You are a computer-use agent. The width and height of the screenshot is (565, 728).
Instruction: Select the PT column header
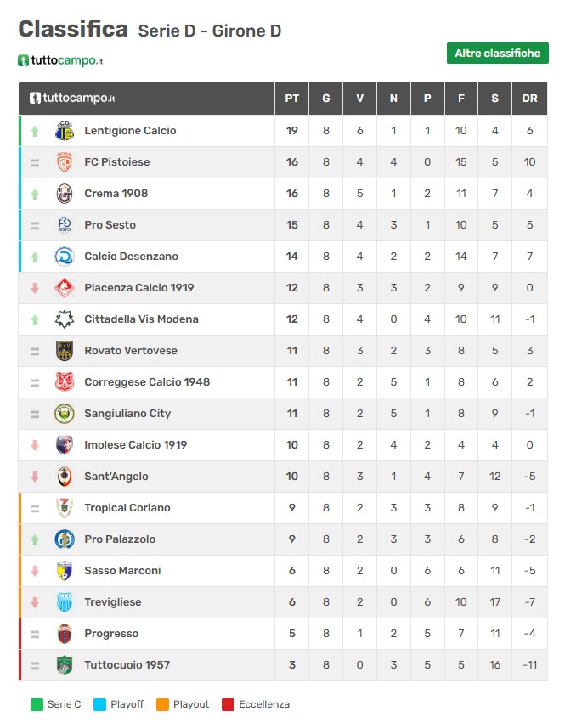[x=292, y=99]
